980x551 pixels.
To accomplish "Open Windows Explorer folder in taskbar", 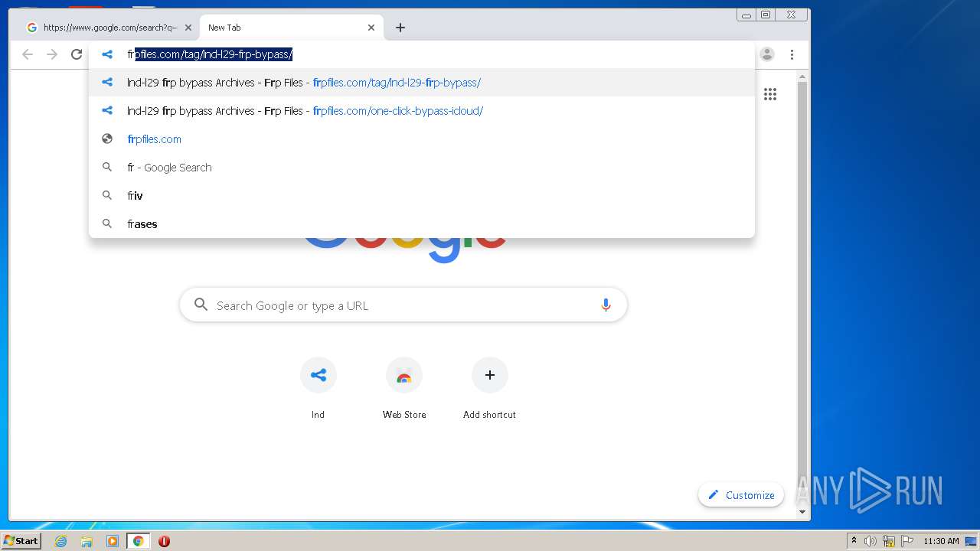I will (x=87, y=541).
